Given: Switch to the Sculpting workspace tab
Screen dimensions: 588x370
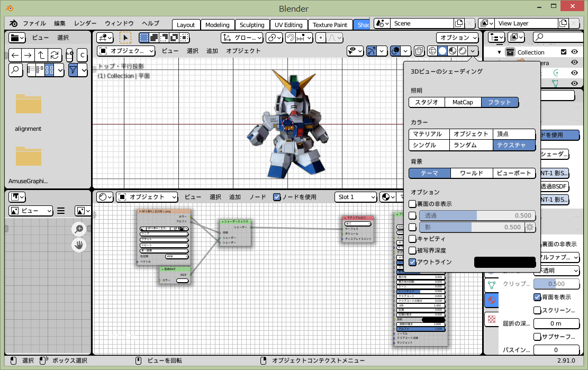Looking at the screenshot, I should coord(251,25).
